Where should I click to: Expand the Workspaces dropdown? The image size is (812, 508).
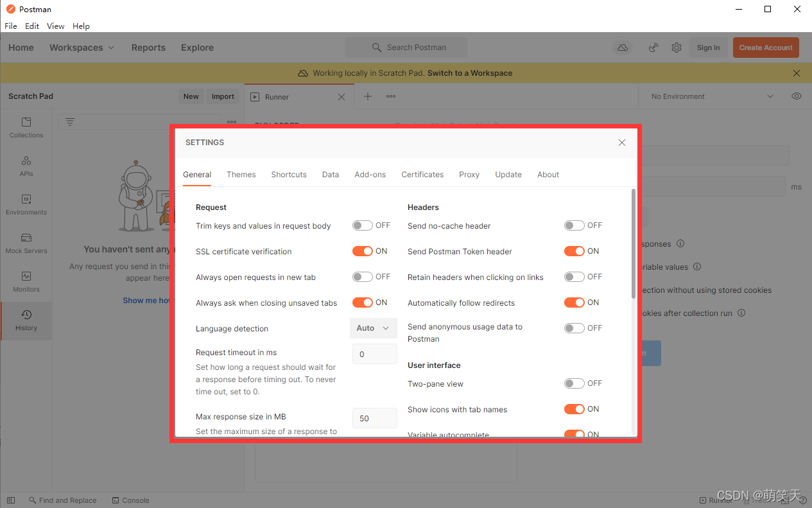[82, 48]
